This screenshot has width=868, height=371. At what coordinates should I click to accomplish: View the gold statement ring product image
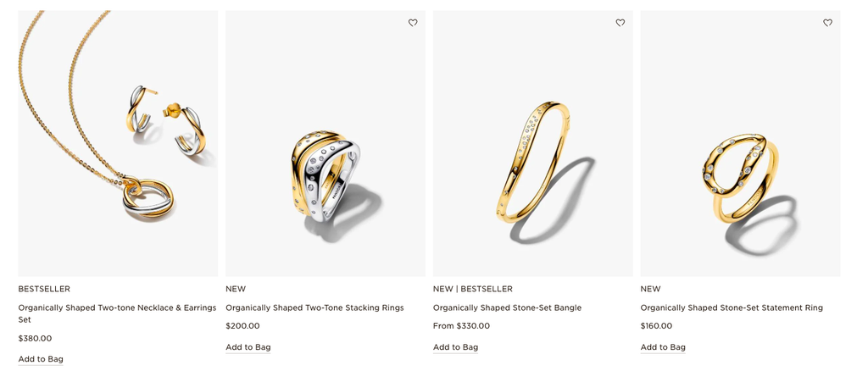pos(740,143)
